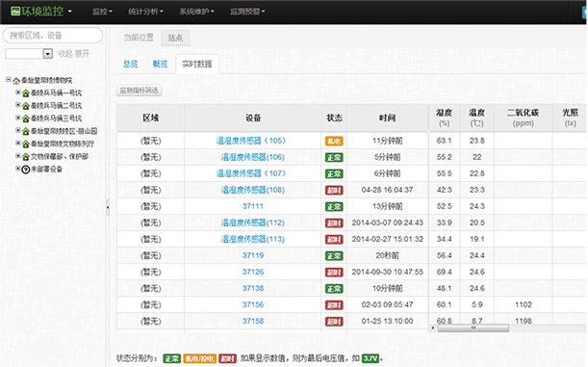Switch to the 总览 tab
Screen dimensions: 588x367
coord(131,65)
